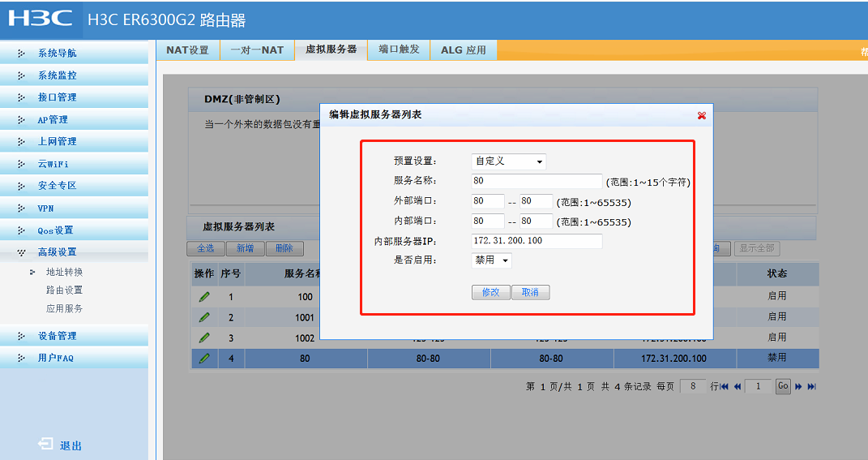Click edit pencil icon for row 1
This screenshot has height=460, width=868.
pyautogui.click(x=204, y=297)
